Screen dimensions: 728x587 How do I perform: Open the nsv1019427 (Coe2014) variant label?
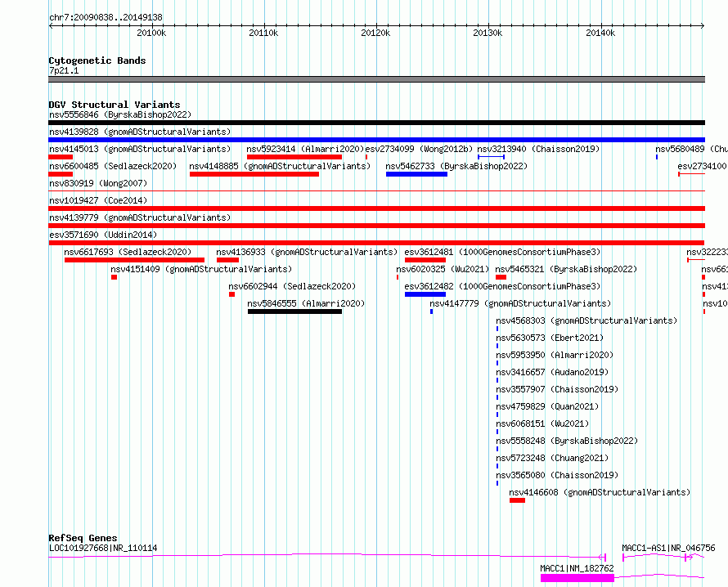tap(98, 200)
